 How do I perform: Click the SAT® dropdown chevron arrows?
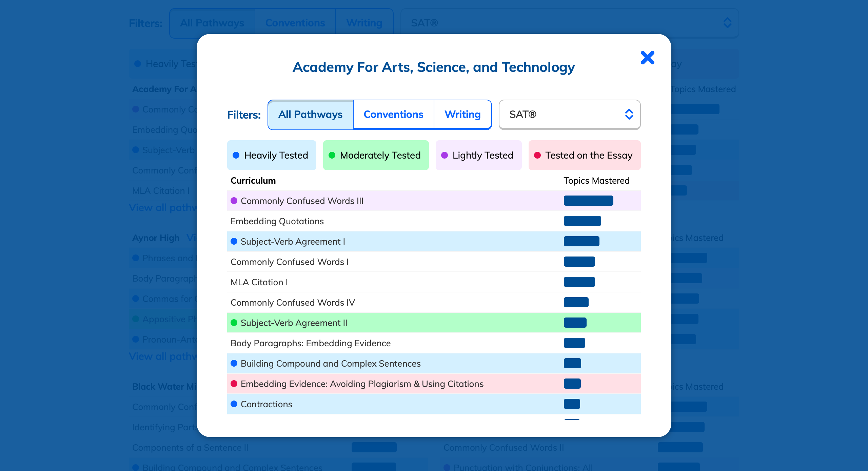coord(629,115)
